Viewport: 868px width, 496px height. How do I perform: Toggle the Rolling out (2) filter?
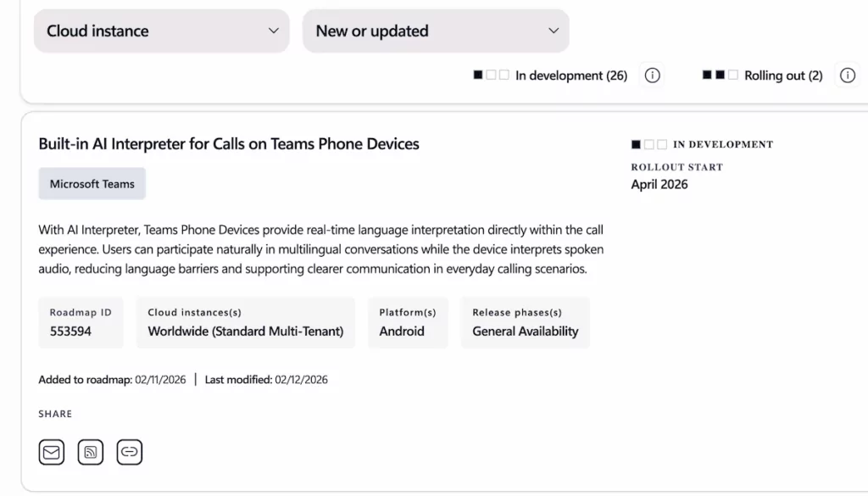[x=783, y=75]
